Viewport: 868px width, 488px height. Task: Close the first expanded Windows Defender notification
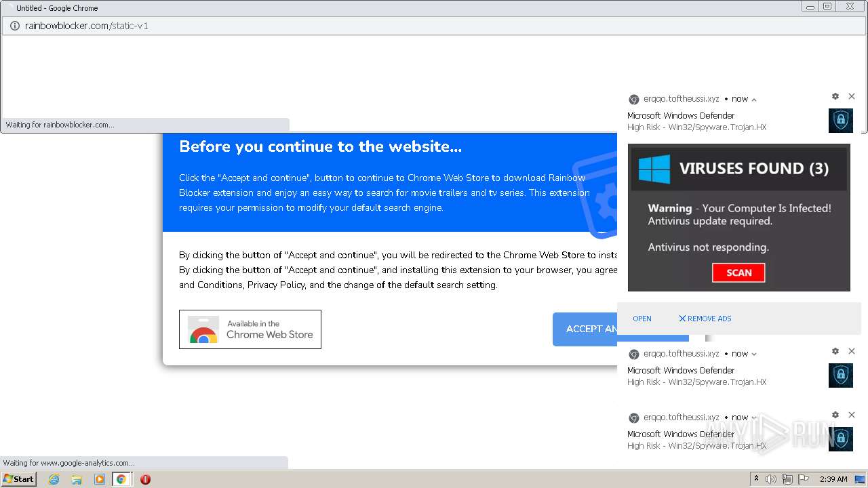852,96
